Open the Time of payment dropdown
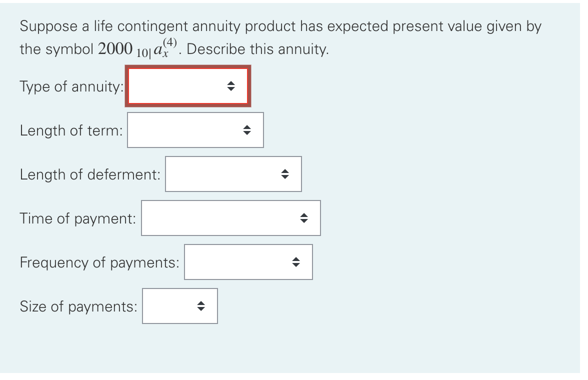The image size is (588, 380). click(x=230, y=218)
